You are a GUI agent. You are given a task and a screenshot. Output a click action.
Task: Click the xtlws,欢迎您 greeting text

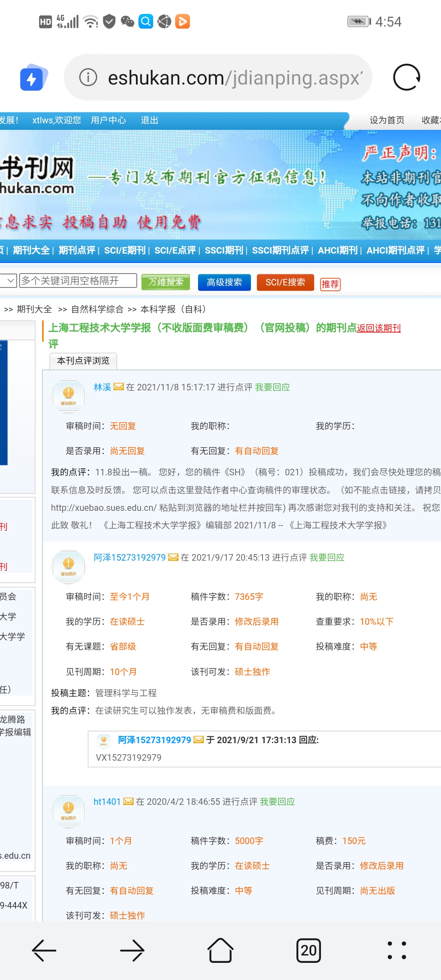tap(57, 120)
